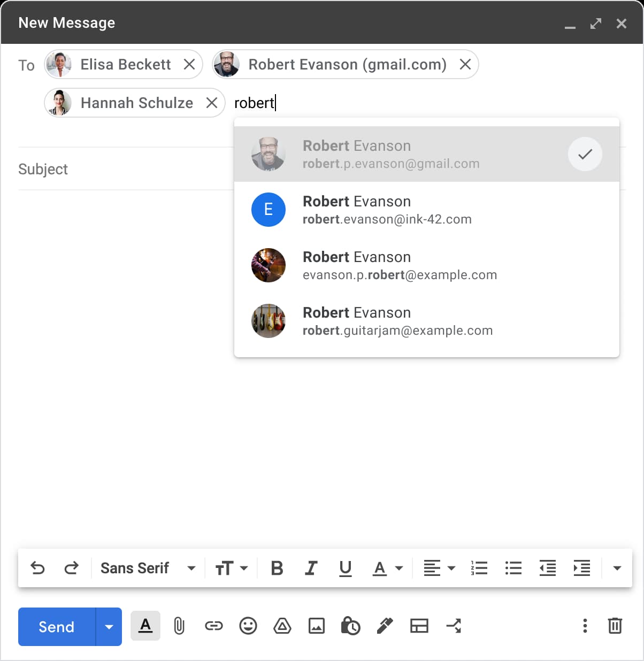Toggle underline formatting
644x661 pixels.
[x=345, y=568]
